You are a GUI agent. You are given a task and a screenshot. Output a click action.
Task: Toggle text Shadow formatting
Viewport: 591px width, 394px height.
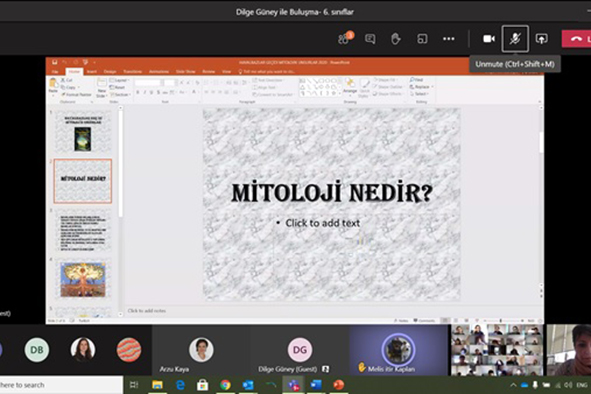tap(158, 92)
